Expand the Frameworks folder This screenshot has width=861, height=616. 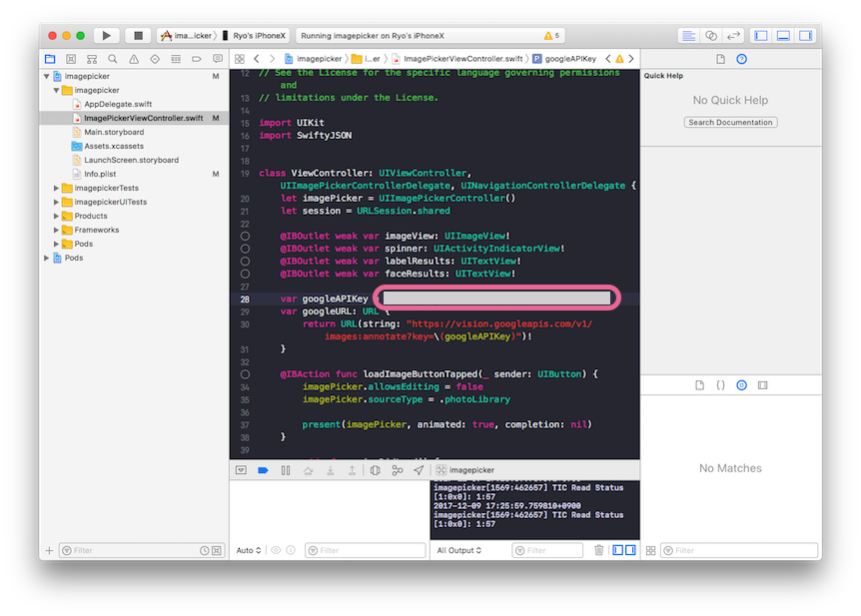tap(56, 230)
